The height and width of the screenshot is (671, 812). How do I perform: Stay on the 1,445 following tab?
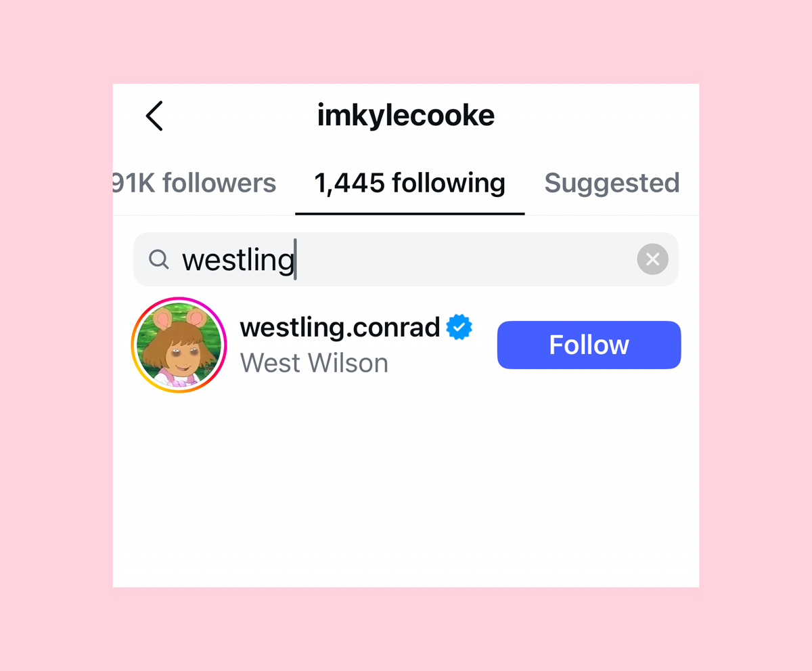(409, 183)
